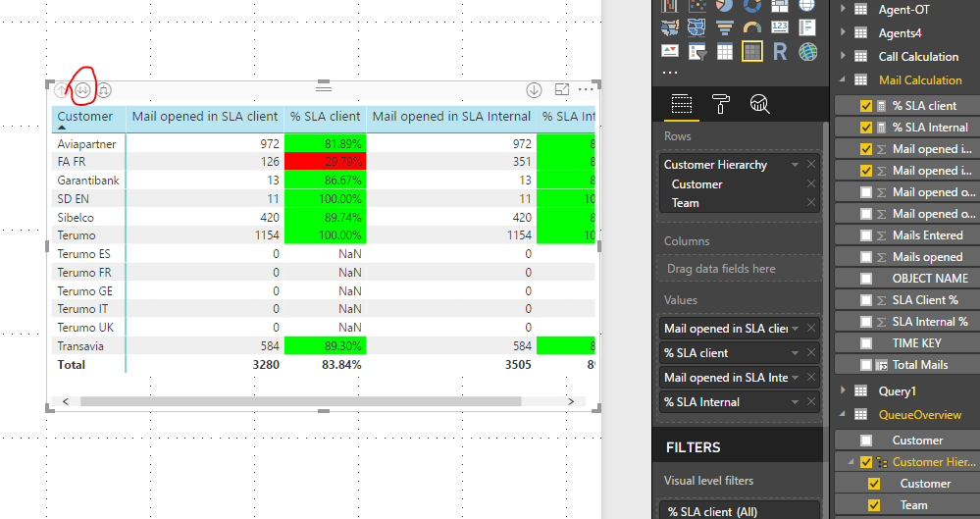This screenshot has height=519, width=980.
Task: Select the pie chart visualization
Action: click(x=724, y=5)
